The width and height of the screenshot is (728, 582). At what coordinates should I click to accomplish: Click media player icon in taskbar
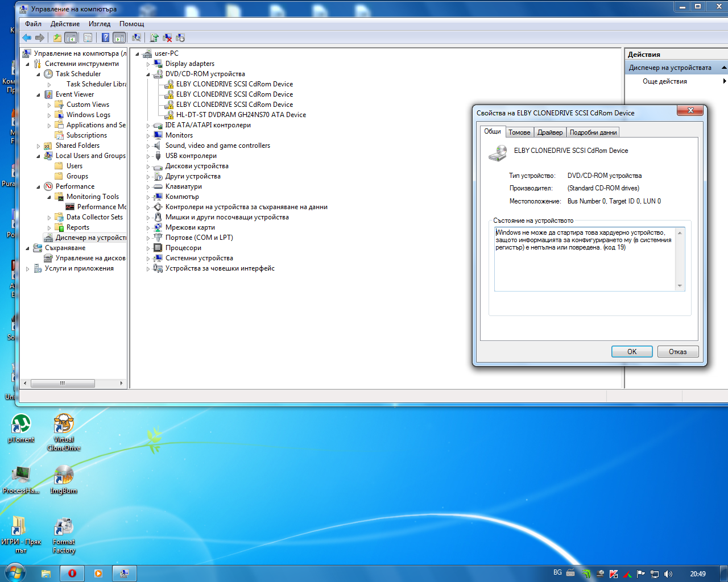pos(98,573)
